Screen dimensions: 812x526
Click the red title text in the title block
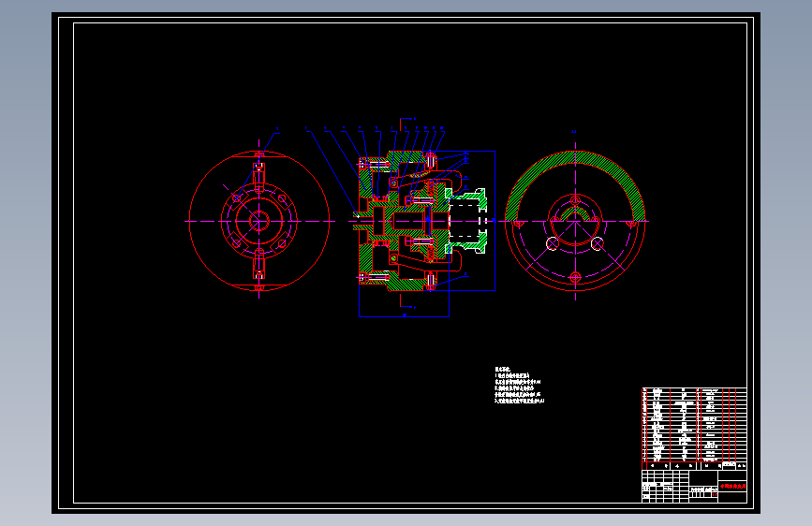click(x=732, y=486)
